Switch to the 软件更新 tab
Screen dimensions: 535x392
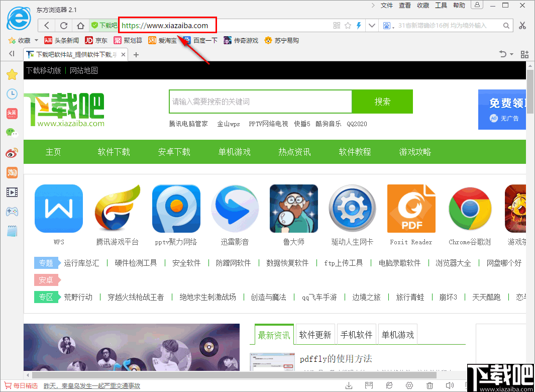(x=315, y=334)
